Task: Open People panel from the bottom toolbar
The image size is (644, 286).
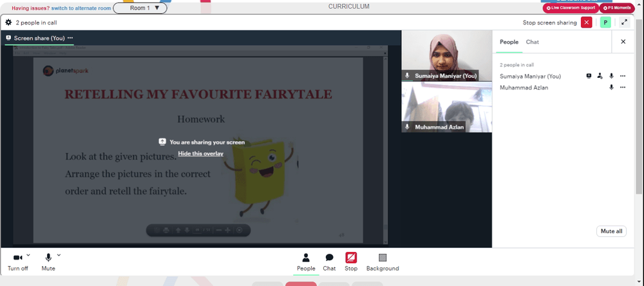Action: (x=306, y=262)
